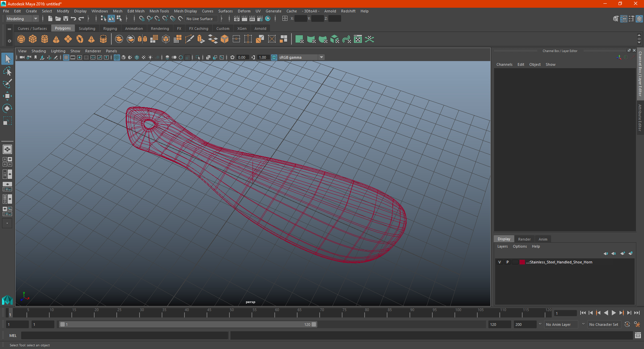The height and width of the screenshot is (349, 644).
Task: Create a polygon pipe from the shelf
Action: click(103, 39)
